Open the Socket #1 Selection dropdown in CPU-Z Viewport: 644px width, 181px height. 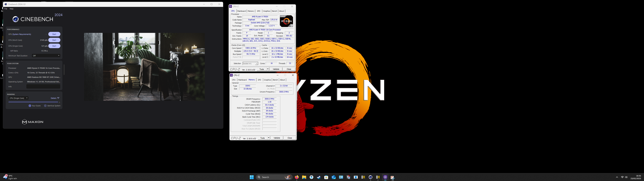tap(250, 64)
